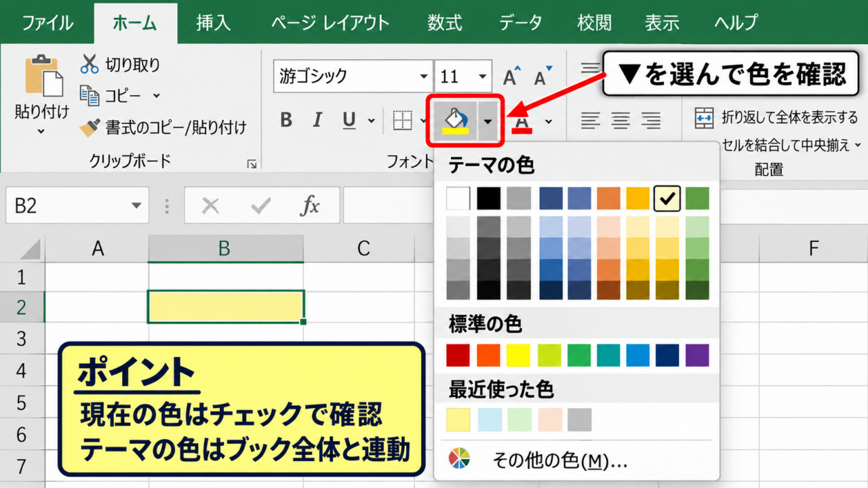This screenshot has height=488, width=868.
Task: Expand the font color dropdown arrow
Action: 549,122
